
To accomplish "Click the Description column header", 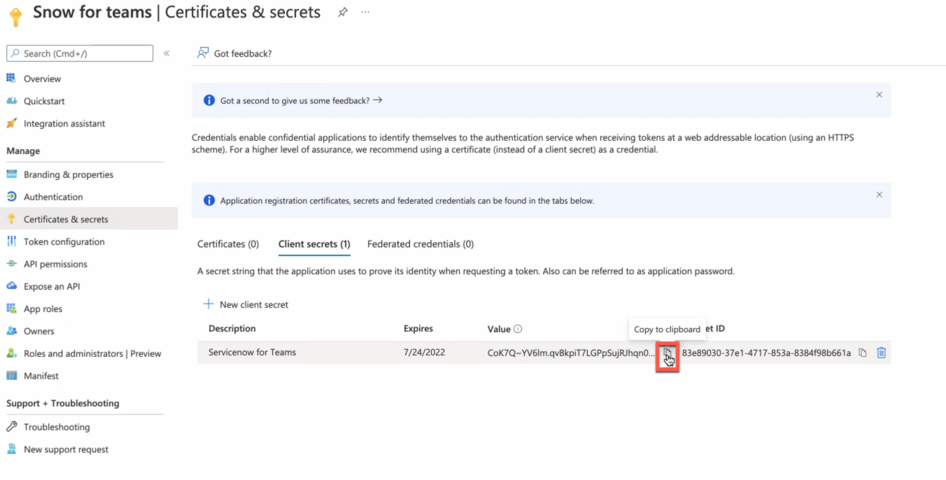I will 232,329.
